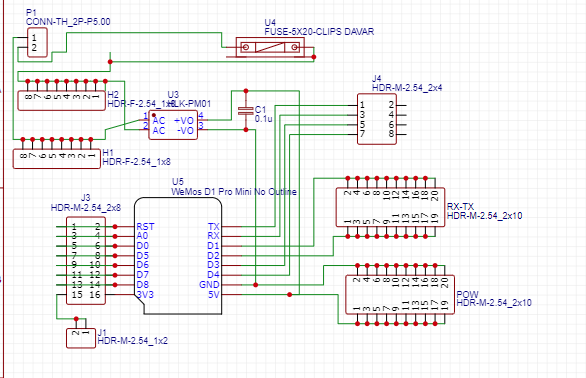Click the 5V pin label on U5
Screen dimensions: 586x378
[214, 295]
